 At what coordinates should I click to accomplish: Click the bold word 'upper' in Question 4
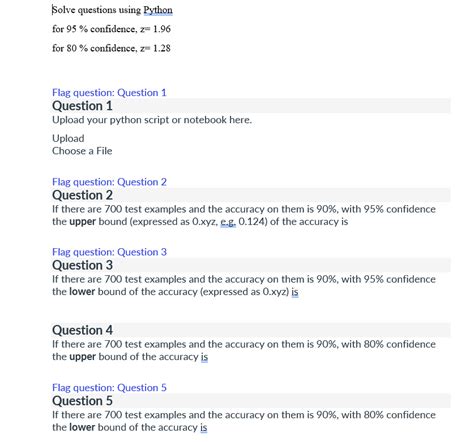click(x=82, y=357)
